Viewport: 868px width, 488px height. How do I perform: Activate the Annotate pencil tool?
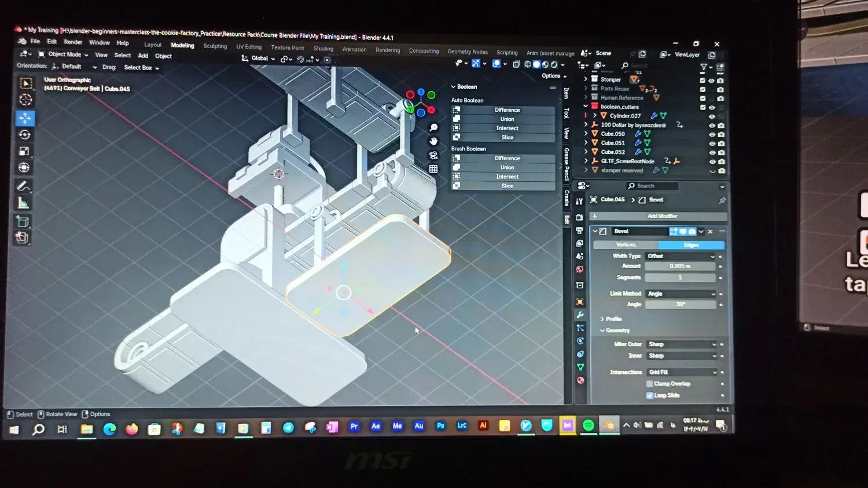(x=24, y=186)
